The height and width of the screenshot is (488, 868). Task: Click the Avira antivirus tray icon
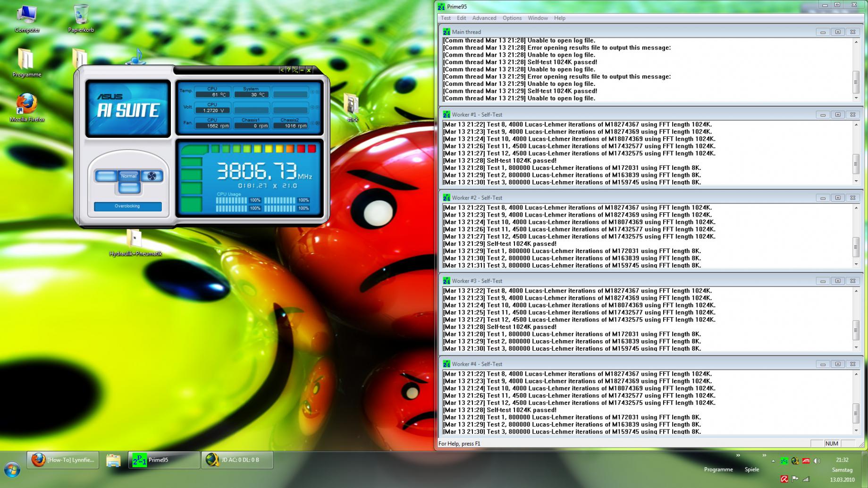click(x=784, y=479)
